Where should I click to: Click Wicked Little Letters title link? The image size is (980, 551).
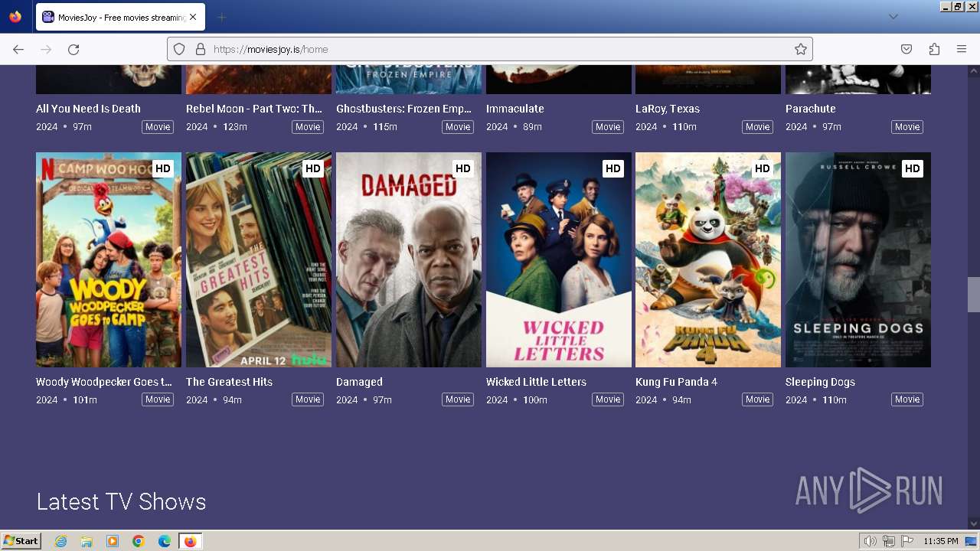[x=536, y=382]
